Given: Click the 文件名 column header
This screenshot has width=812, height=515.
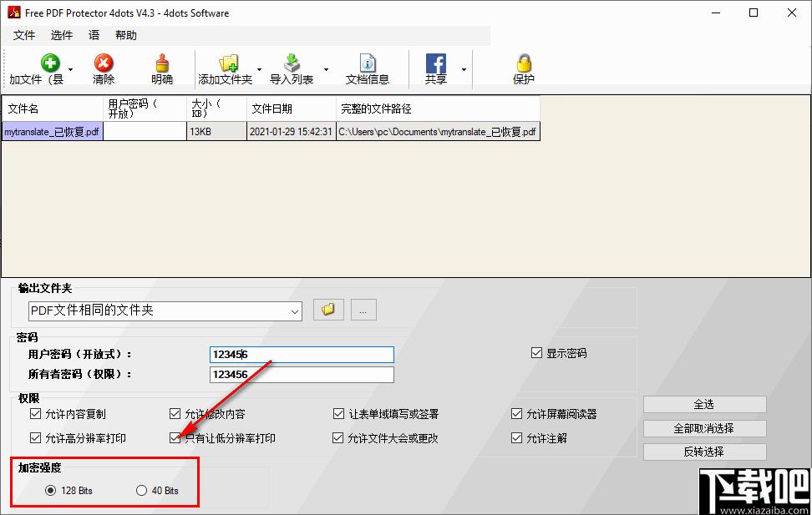Looking at the screenshot, I should pos(53,109).
